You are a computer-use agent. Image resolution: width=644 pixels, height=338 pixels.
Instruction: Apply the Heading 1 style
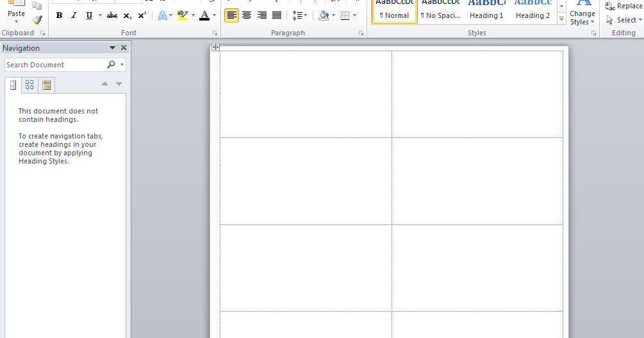(487, 11)
